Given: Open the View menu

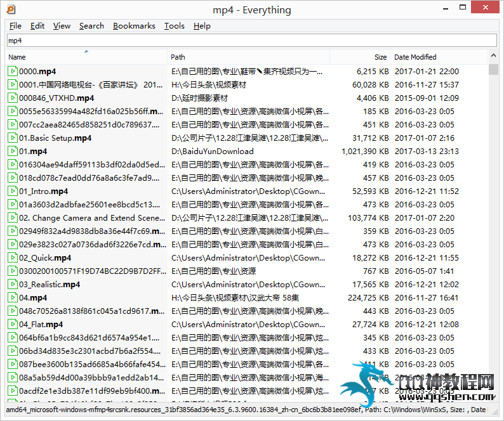Looking at the screenshot, I should (x=62, y=26).
